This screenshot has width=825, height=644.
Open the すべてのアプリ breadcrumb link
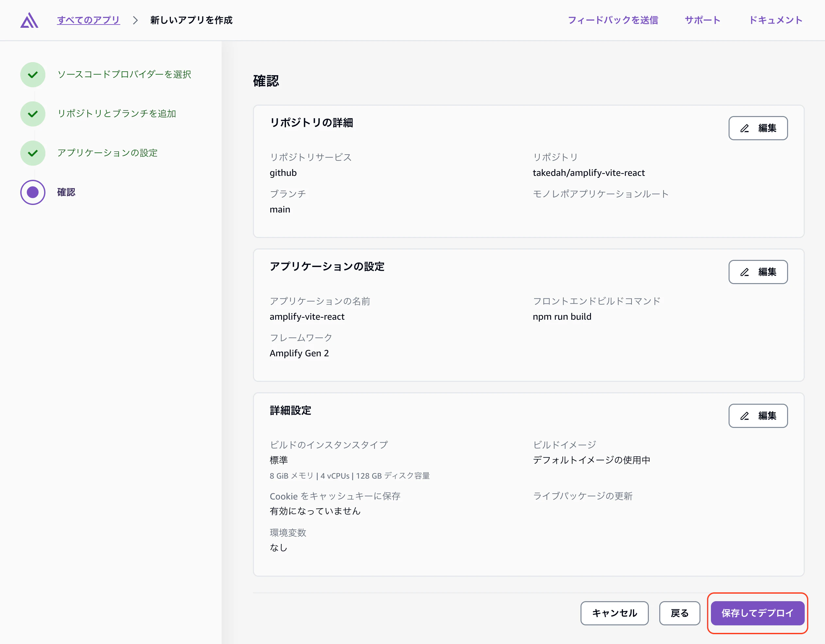tap(88, 20)
